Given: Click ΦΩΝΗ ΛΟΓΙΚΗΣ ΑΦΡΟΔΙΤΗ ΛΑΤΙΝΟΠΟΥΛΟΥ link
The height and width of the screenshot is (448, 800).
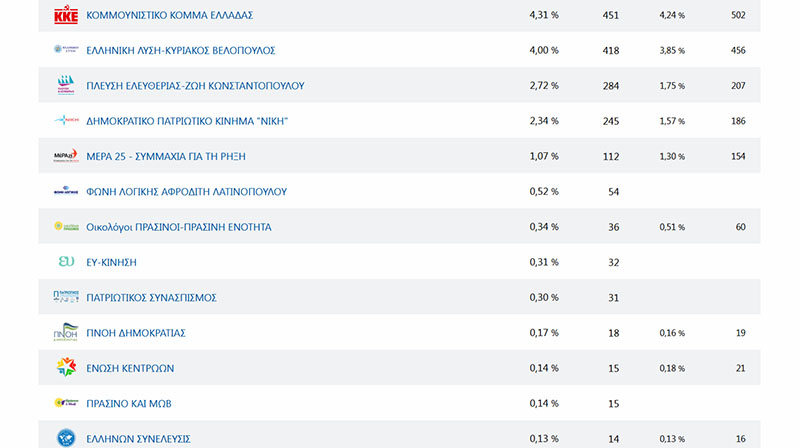Looking at the screenshot, I should 187,192.
